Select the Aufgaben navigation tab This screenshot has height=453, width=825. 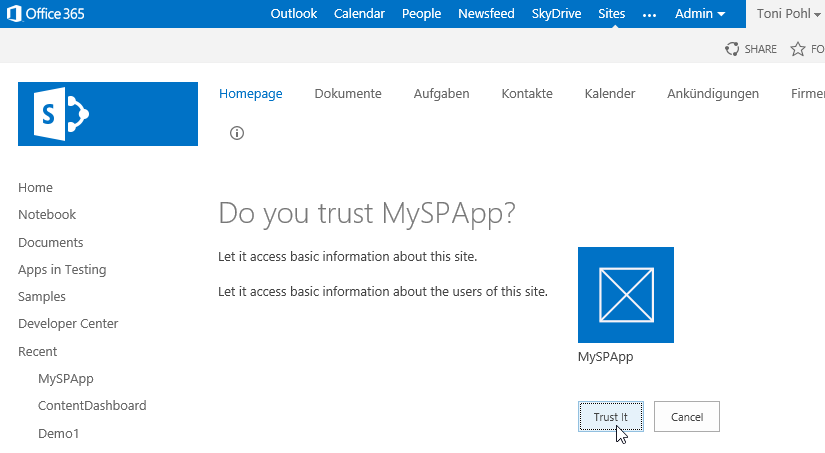pos(441,94)
